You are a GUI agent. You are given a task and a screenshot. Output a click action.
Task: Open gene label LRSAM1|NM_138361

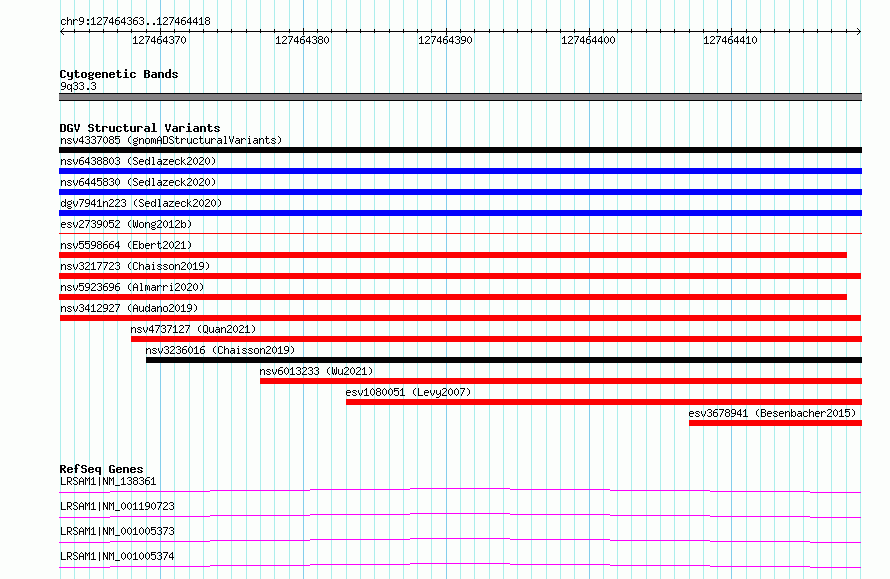click(x=108, y=481)
